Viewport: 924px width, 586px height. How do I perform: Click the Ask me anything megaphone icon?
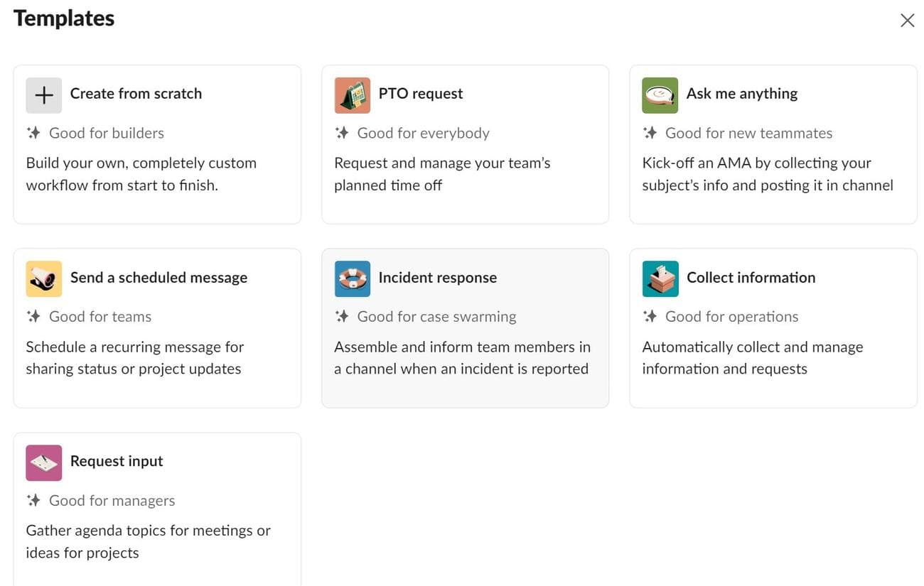[660, 94]
